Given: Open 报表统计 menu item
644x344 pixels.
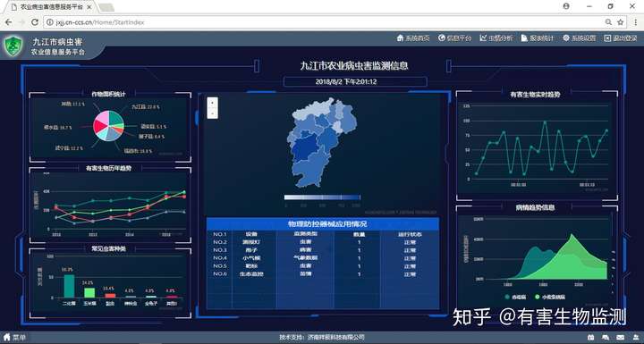Looking at the screenshot, I should tap(538, 38).
